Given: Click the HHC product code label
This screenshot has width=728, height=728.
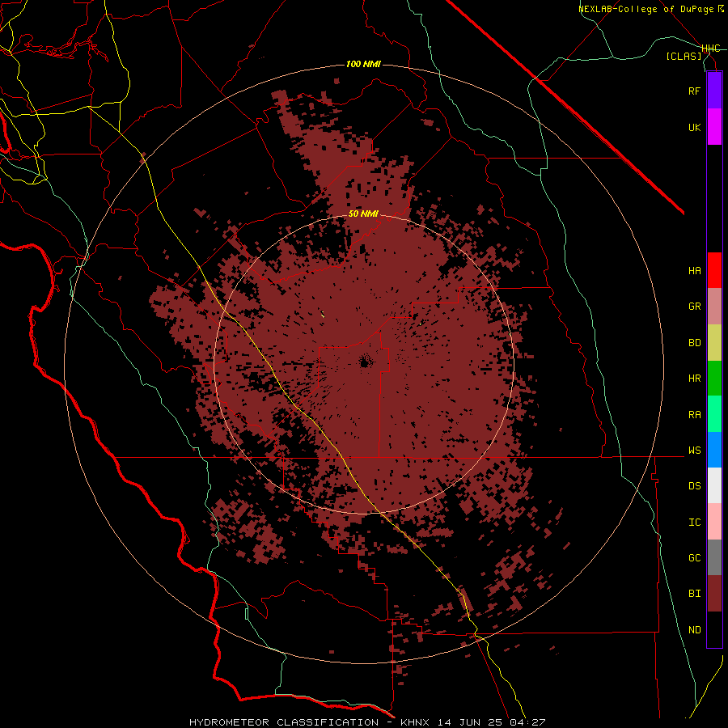Looking at the screenshot, I should click(x=710, y=49).
